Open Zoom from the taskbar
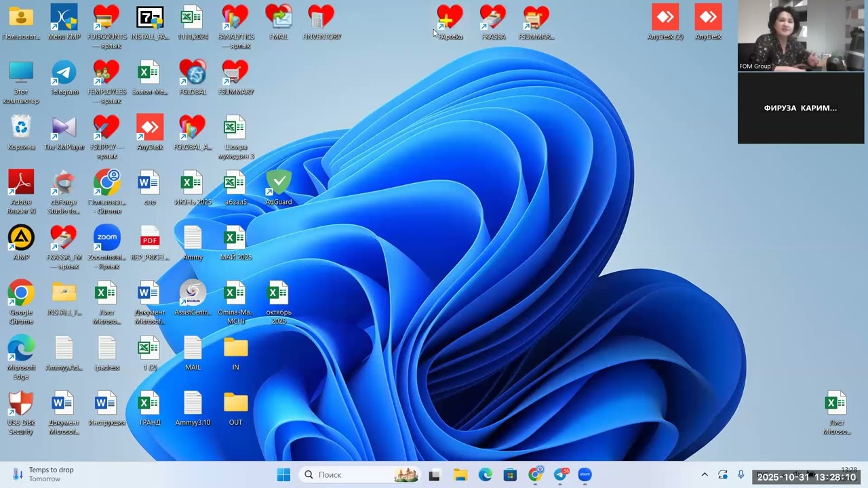 [x=585, y=474]
